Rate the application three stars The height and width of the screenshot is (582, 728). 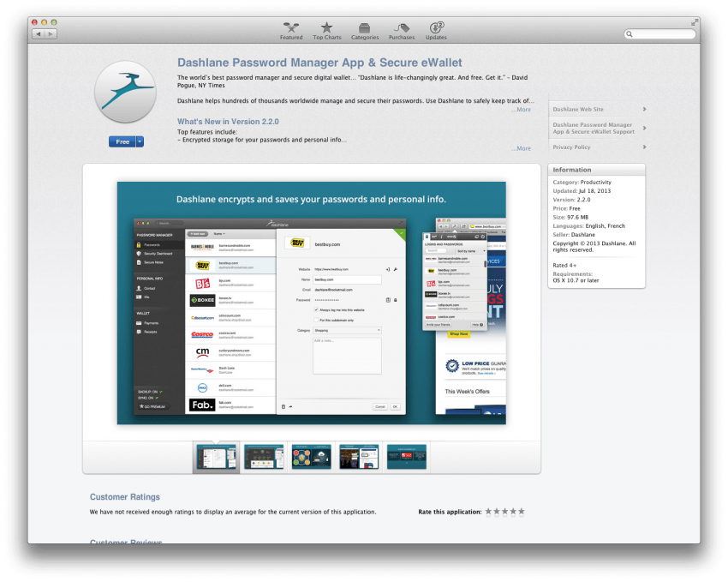505,512
